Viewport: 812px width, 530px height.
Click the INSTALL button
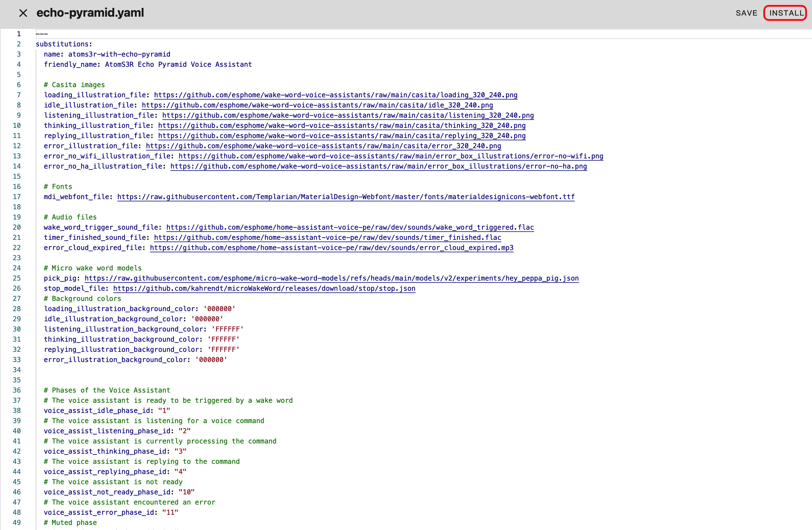pyautogui.click(x=786, y=13)
